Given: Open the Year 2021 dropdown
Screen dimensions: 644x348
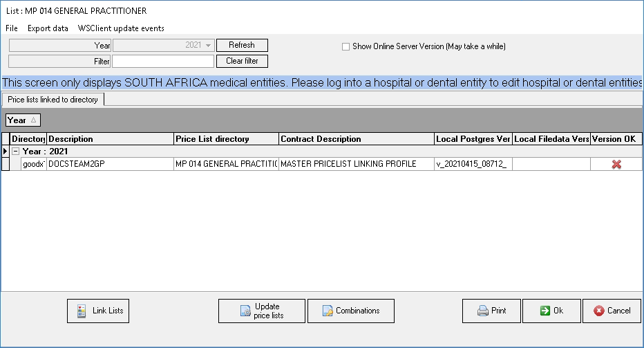Looking at the screenshot, I should (x=208, y=45).
